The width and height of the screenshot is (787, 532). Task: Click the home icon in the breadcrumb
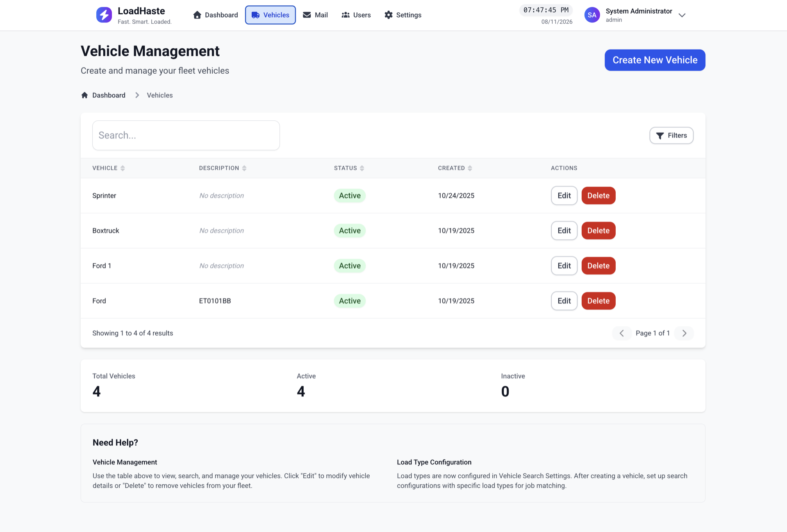[x=84, y=95]
